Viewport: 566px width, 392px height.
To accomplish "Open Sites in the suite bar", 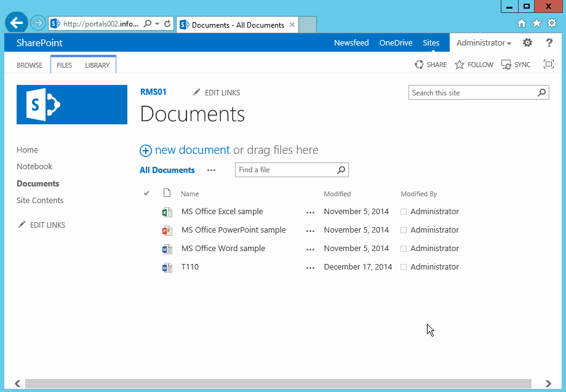I will (431, 42).
